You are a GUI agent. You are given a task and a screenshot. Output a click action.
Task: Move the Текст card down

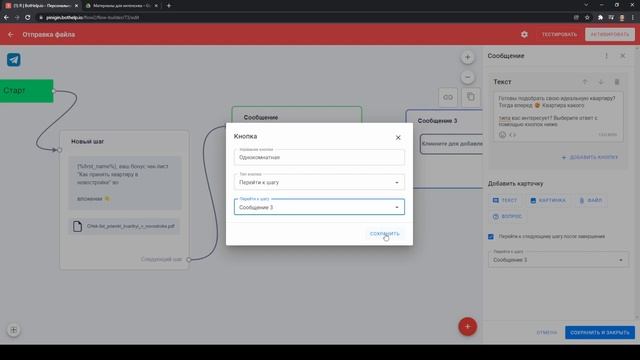[601, 82]
